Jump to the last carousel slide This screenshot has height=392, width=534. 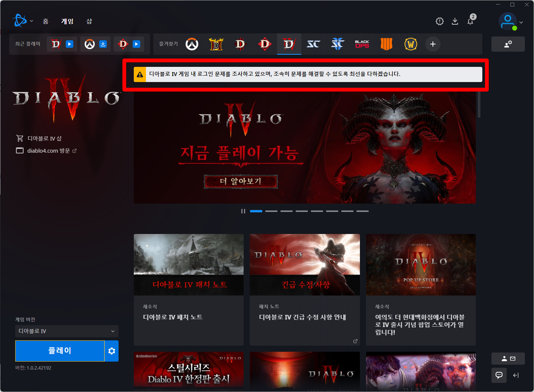click(363, 211)
